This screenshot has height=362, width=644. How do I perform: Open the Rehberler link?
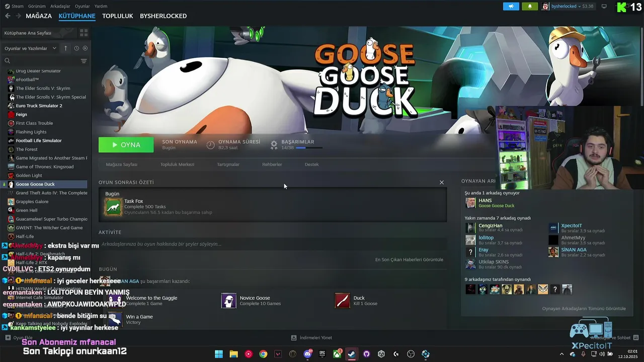click(272, 164)
